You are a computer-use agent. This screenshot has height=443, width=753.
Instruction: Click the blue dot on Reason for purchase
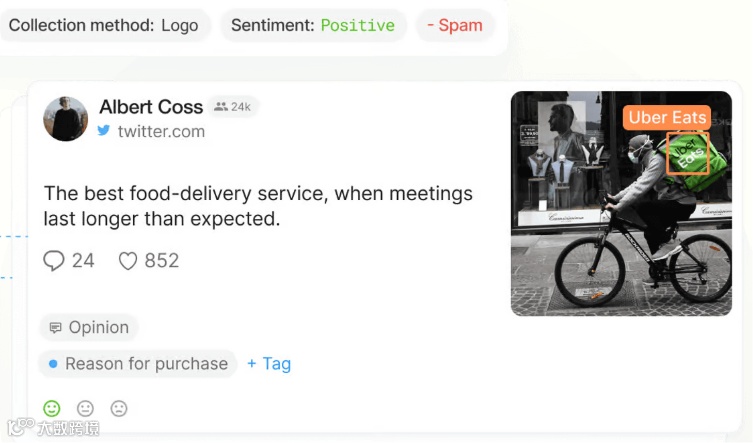53,364
